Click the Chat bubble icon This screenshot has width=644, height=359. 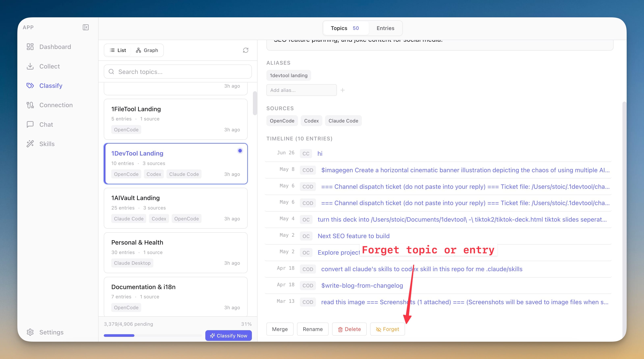tap(30, 125)
